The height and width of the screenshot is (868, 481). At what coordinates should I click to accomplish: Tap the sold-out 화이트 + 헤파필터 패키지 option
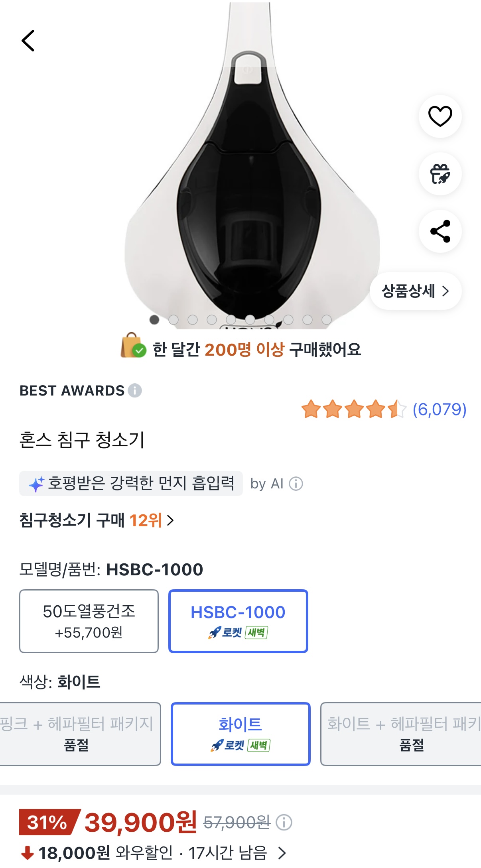[401, 734]
